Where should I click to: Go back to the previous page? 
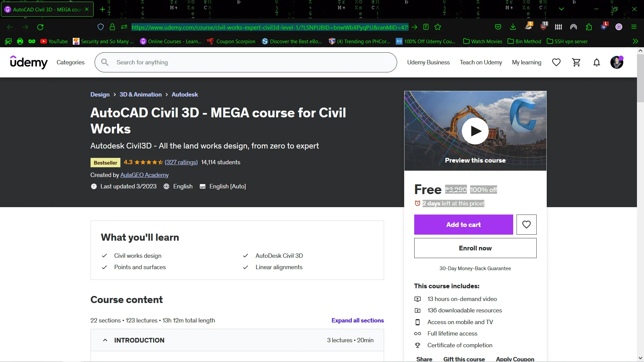point(10,27)
